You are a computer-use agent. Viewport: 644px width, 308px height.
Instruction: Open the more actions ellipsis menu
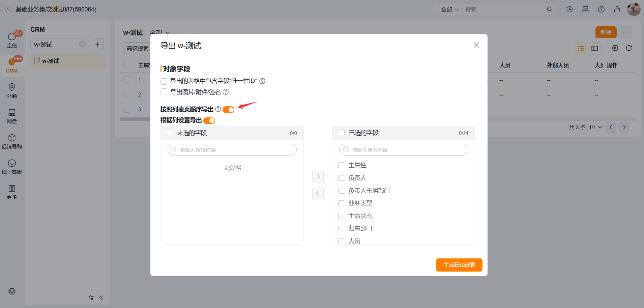626,32
